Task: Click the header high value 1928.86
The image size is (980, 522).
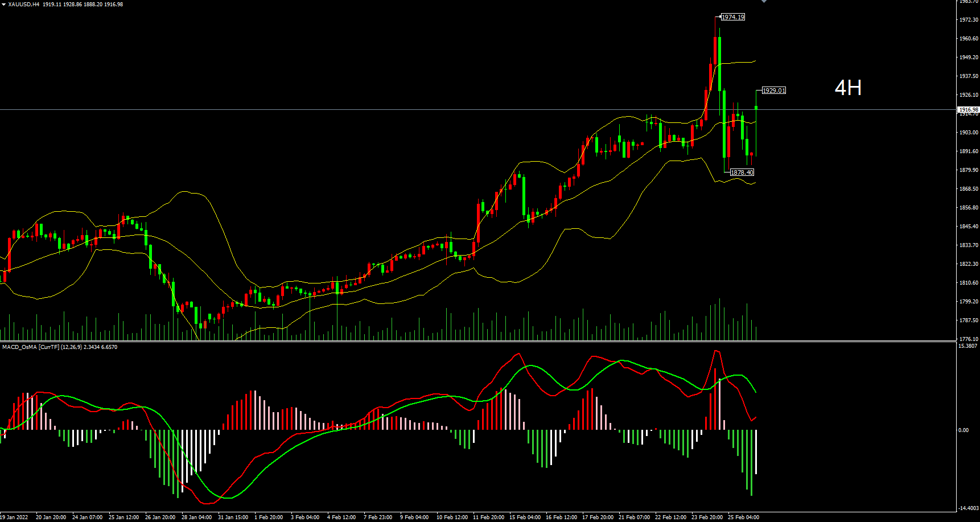Action: (72, 4)
